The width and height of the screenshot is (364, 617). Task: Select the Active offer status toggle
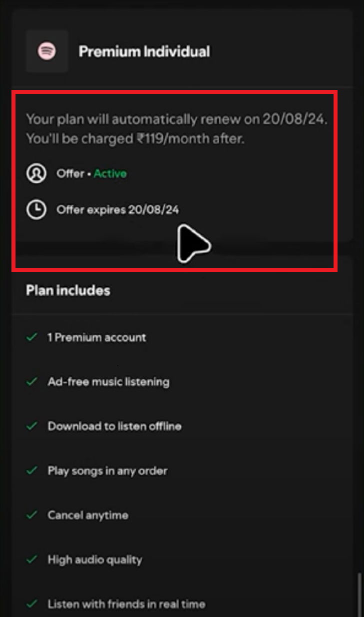click(x=110, y=173)
